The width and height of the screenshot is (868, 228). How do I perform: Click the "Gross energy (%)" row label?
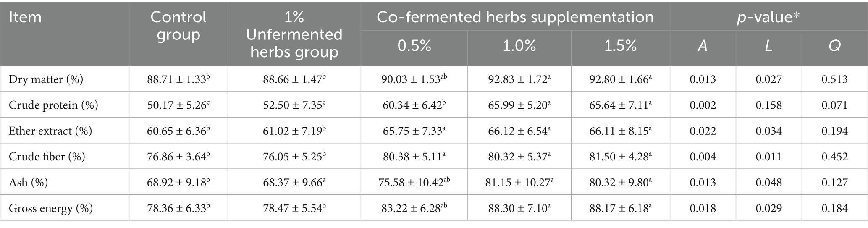(x=51, y=208)
